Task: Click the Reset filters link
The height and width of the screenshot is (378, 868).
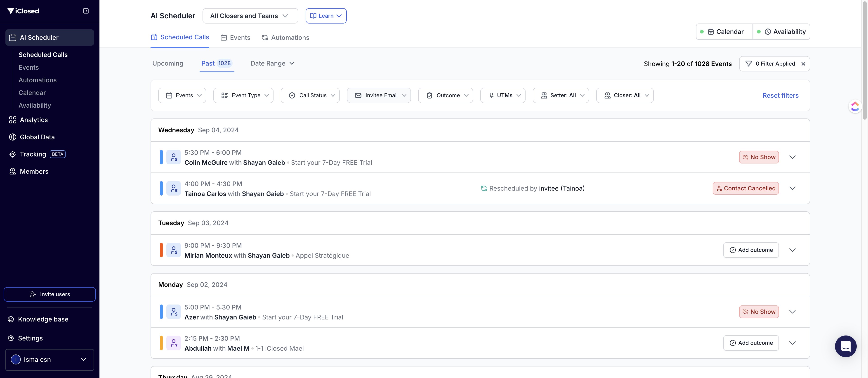Action: point(780,95)
